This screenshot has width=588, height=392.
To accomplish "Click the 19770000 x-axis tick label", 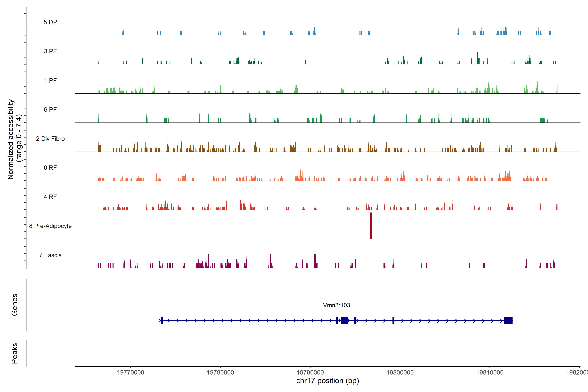I will tap(131, 373).
